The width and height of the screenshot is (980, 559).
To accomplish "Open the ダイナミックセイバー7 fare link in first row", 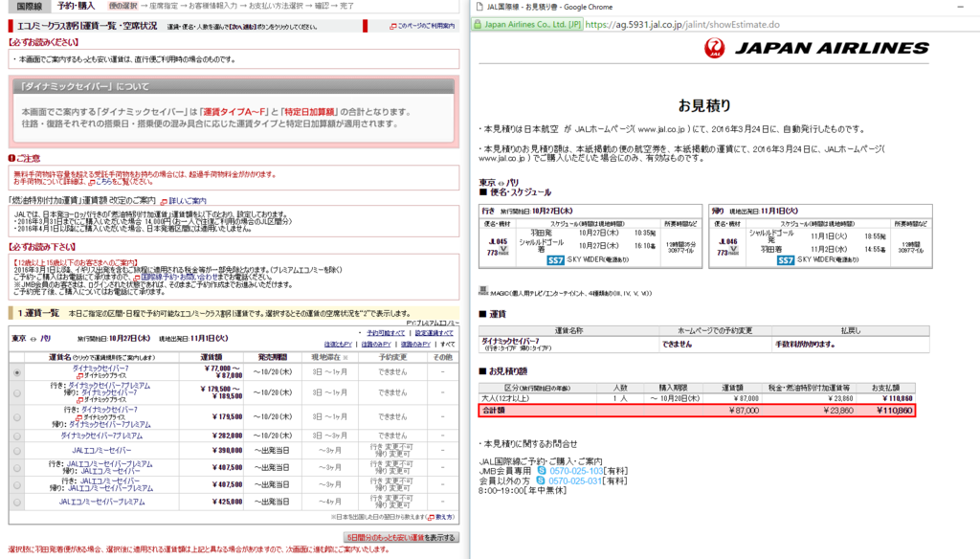I will tap(100, 369).
